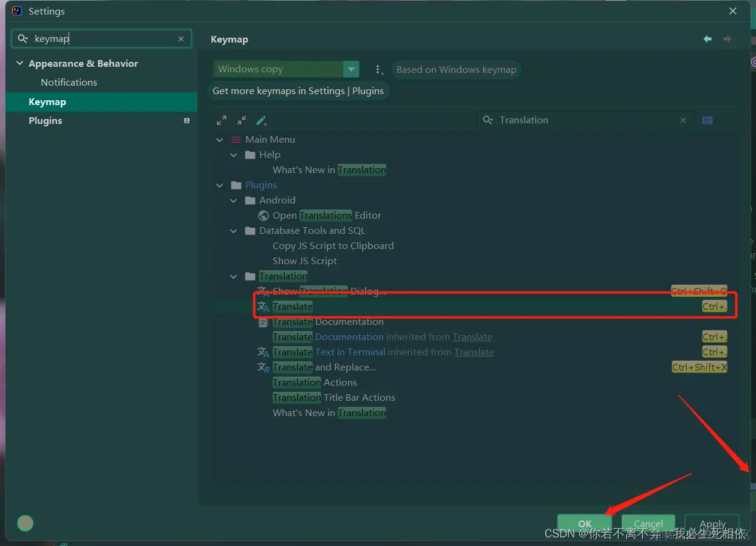This screenshot has width=756, height=546.
Task: Click the globe icon beside Open Translations Editor
Action: pos(264,216)
